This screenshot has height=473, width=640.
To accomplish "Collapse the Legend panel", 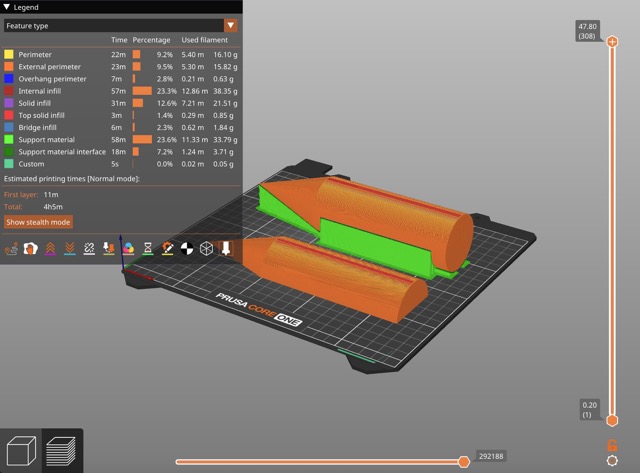I will [7, 7].
